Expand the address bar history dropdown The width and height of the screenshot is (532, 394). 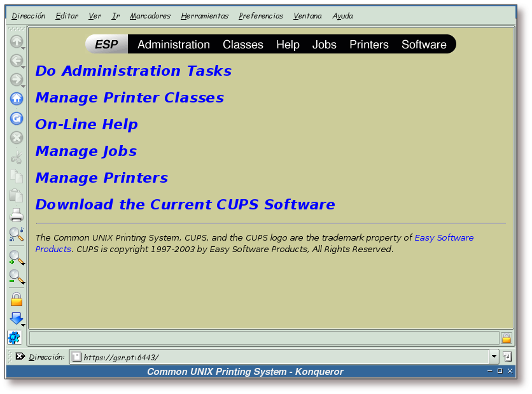click(494, 356)
